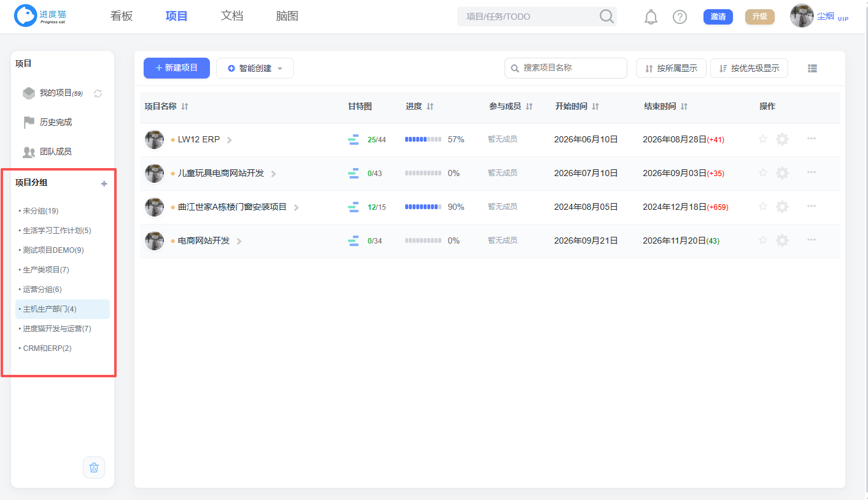
Task: Switch to the list layout view icon
Action: click(812, 68)
